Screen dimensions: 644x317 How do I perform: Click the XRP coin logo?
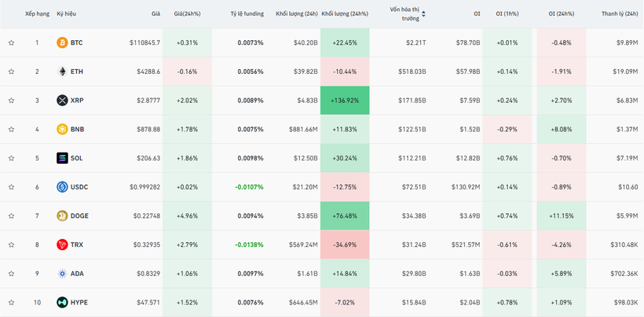coord(62,101)
